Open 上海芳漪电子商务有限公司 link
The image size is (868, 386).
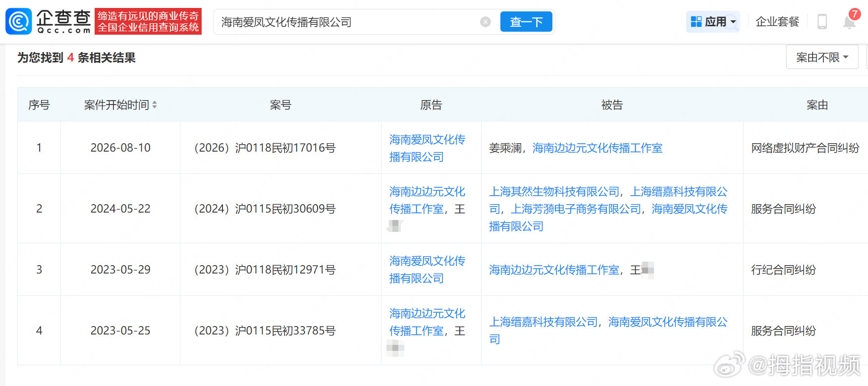coord(576,209)
